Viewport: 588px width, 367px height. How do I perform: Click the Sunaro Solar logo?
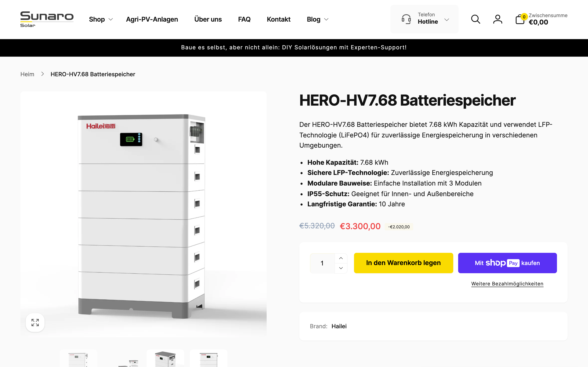47,19
